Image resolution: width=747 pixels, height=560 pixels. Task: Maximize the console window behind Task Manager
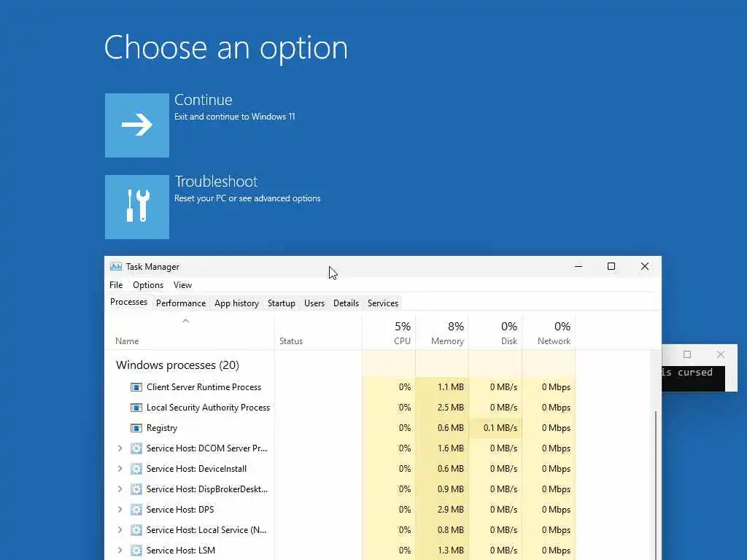(x=687, y=354)
